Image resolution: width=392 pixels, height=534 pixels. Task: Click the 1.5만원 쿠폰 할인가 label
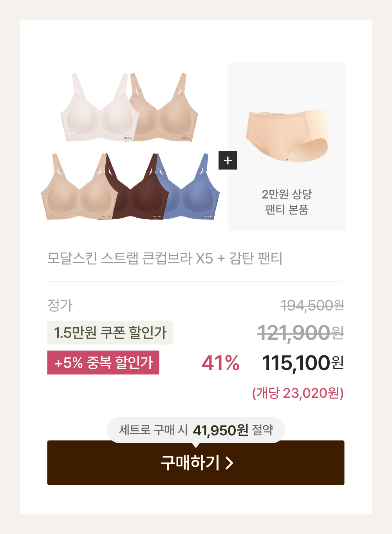[x=110, y=333]
